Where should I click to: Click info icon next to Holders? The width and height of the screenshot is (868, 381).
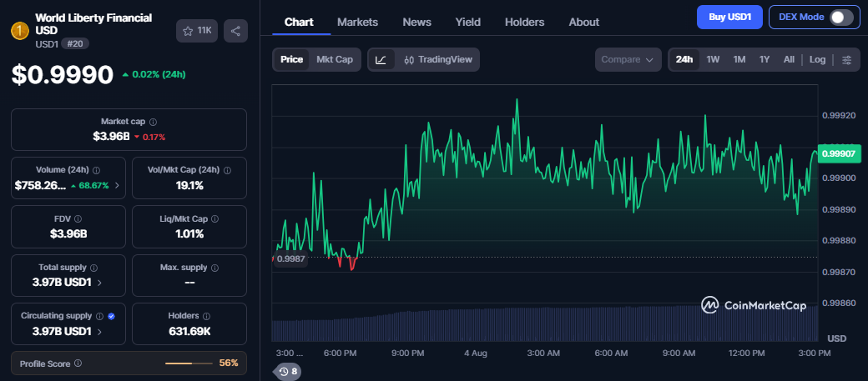click(x=206, y=316)
